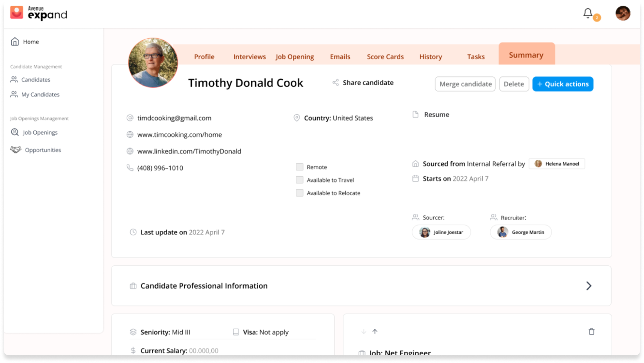Switch to the Tasks tab
Image resolution: width=644 pixels, height=363 pixels.
(x=476, y=57)
